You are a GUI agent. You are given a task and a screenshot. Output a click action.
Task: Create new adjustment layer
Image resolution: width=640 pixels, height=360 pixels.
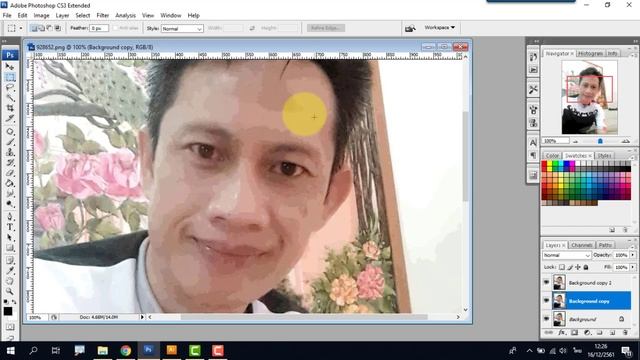pyautogui.click(x=587, y=333)
